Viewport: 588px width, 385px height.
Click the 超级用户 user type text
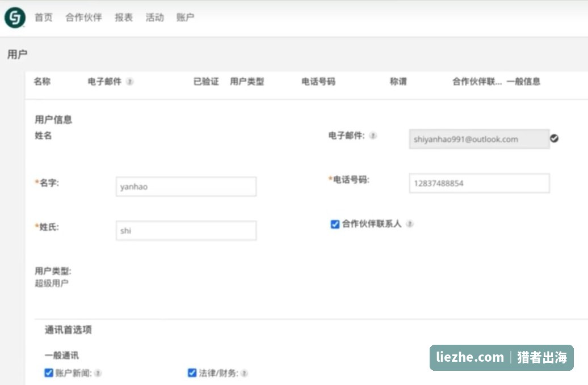point(52,283)
